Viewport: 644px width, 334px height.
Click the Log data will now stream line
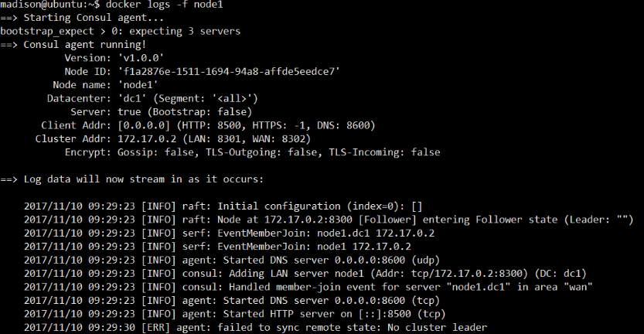(131, 179)
